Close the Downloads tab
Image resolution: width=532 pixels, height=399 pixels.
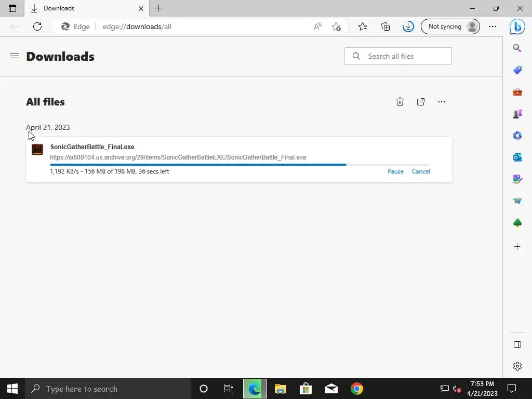pyautogui.click(x=141, y=8)
